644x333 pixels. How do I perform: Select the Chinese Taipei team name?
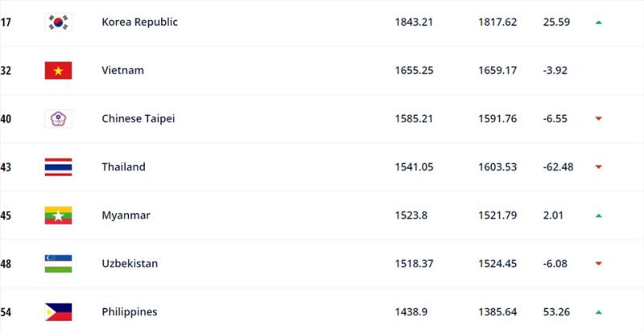click(138, 119)
